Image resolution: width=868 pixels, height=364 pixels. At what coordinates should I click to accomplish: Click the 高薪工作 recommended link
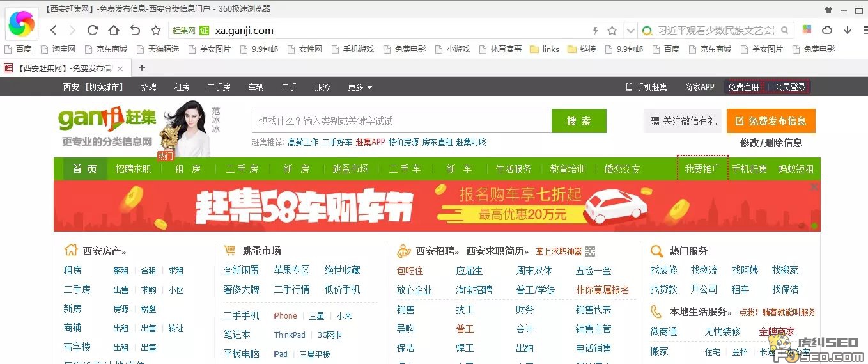click(303, 142)
